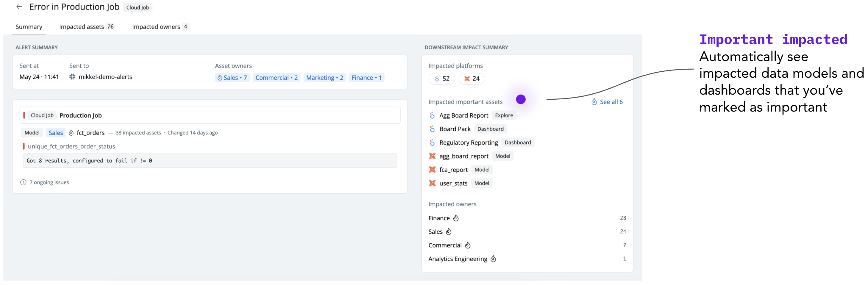
Task: Click the flame icon before fct_orders
Action: (71, 133)
